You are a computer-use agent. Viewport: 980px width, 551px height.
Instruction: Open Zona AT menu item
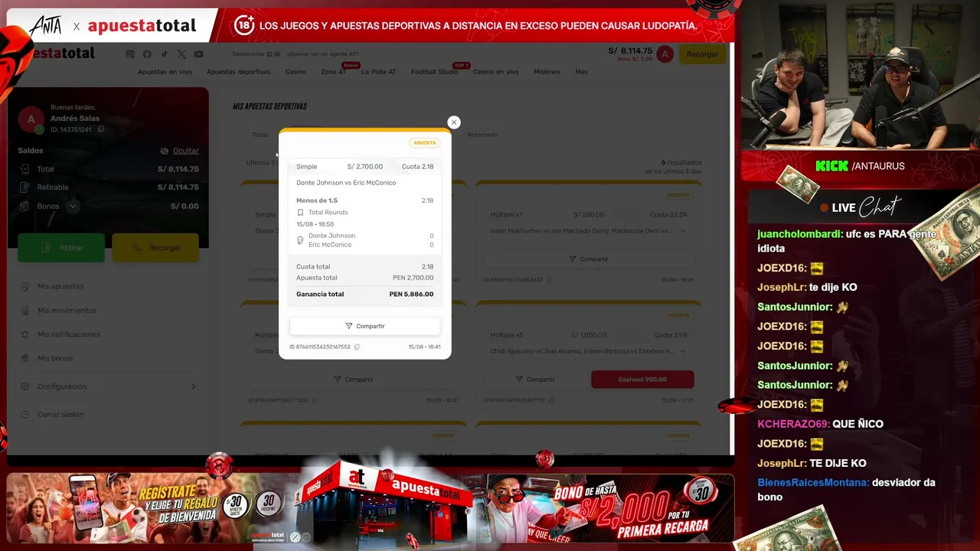(334, 72)
